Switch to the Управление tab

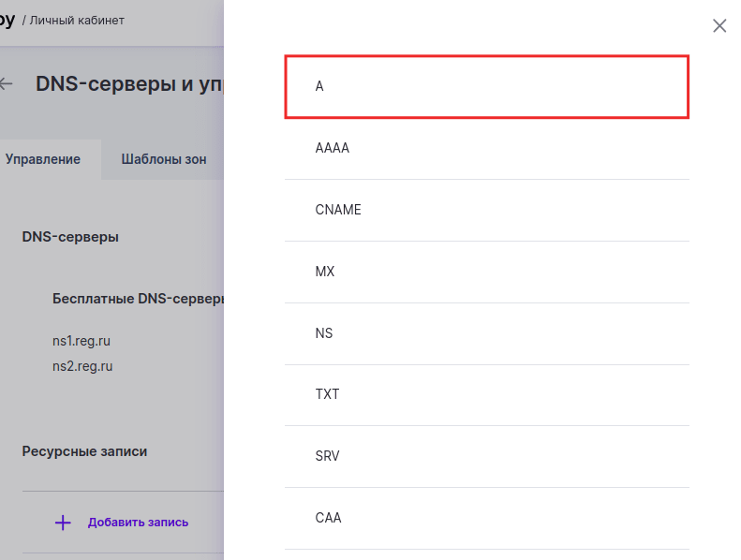[x=43, y=159]
